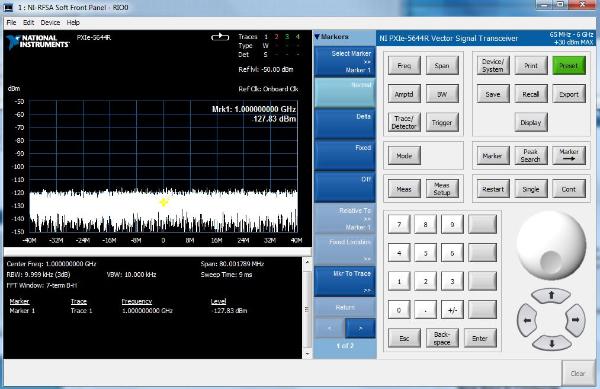This screenshot has height=389, width=600.
Task: Click the Span button
Action: coord(442,66)
